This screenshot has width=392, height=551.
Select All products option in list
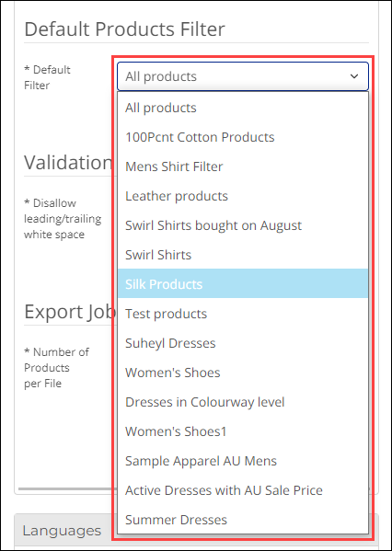coord(243,108)
